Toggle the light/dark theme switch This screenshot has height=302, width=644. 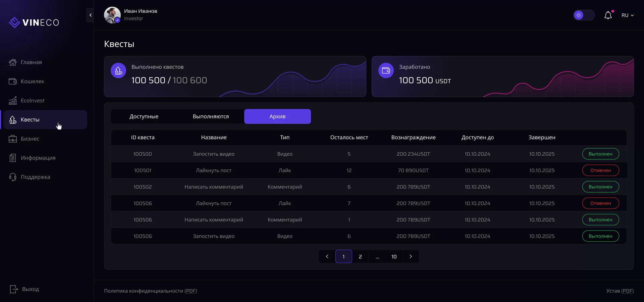(x=584, y=15)
